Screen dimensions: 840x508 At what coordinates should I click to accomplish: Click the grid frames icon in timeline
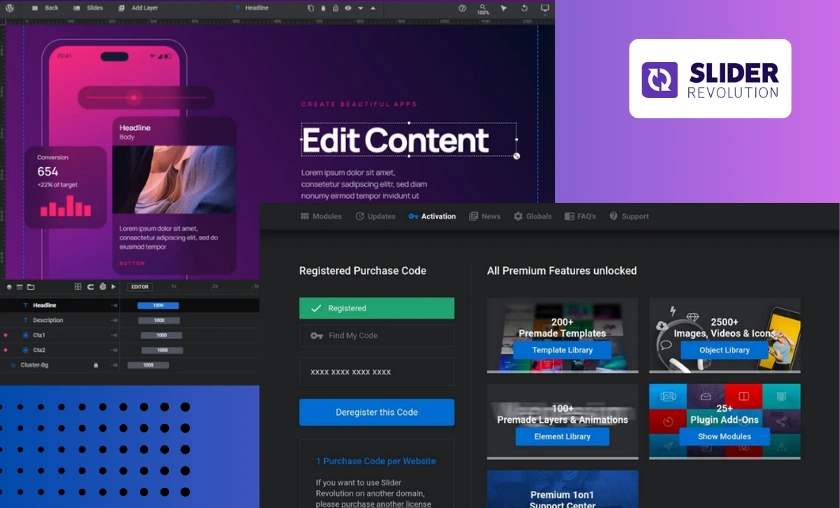(x=78, y=287)
